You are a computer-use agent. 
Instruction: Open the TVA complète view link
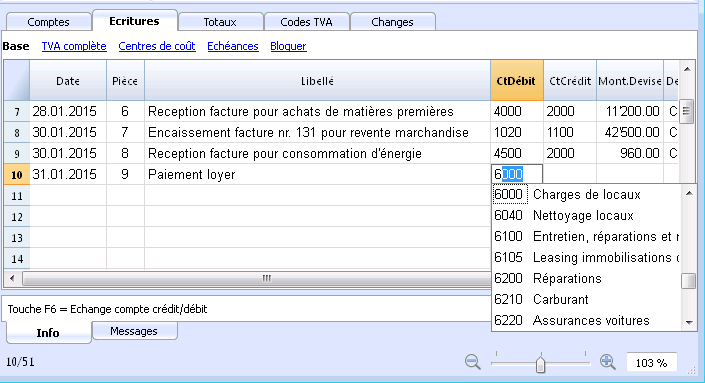point(74,46)
